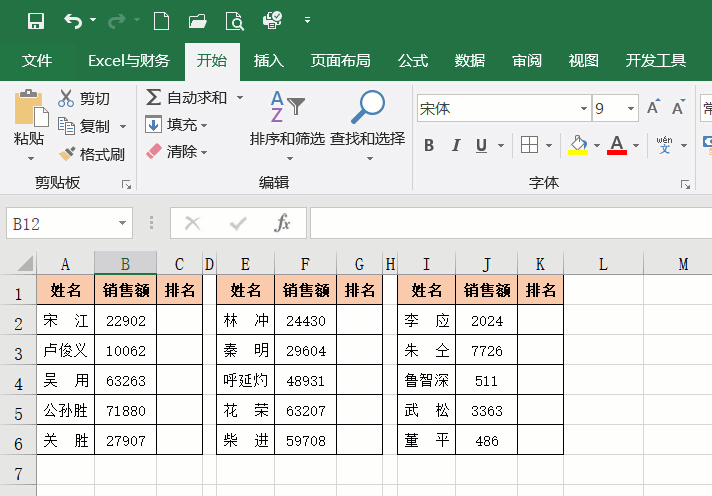Switch to Excel与财务 tab

tap(129, 60)
